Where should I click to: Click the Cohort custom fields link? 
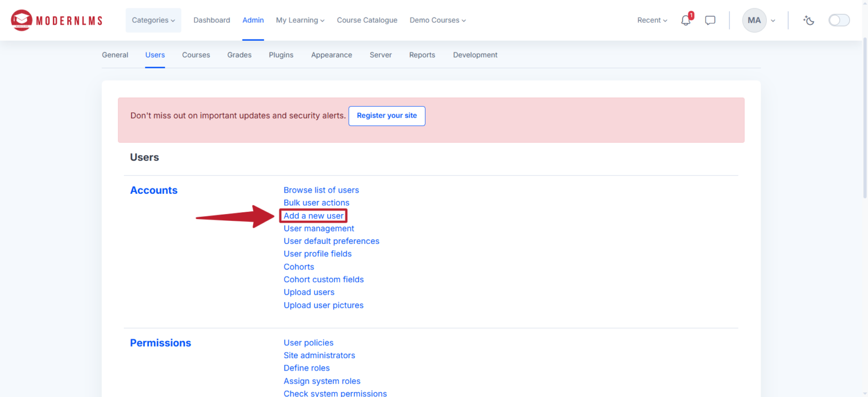click(x=324, y=279)
